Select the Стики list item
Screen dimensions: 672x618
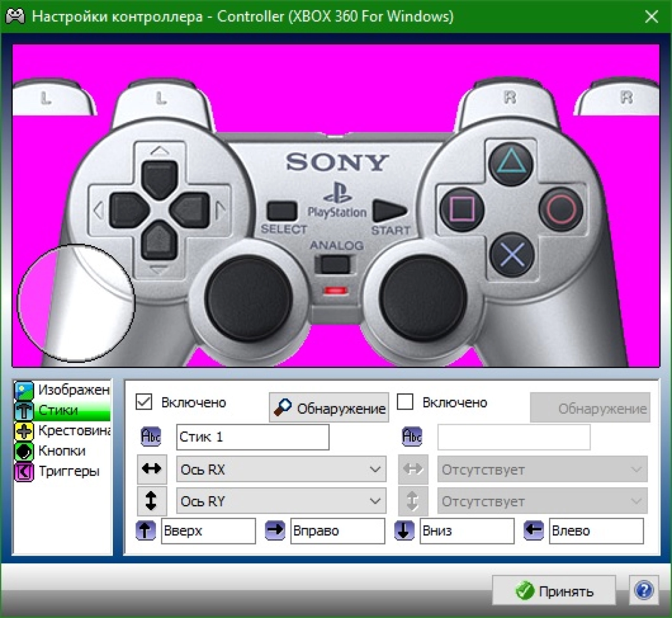coord(62,410)
